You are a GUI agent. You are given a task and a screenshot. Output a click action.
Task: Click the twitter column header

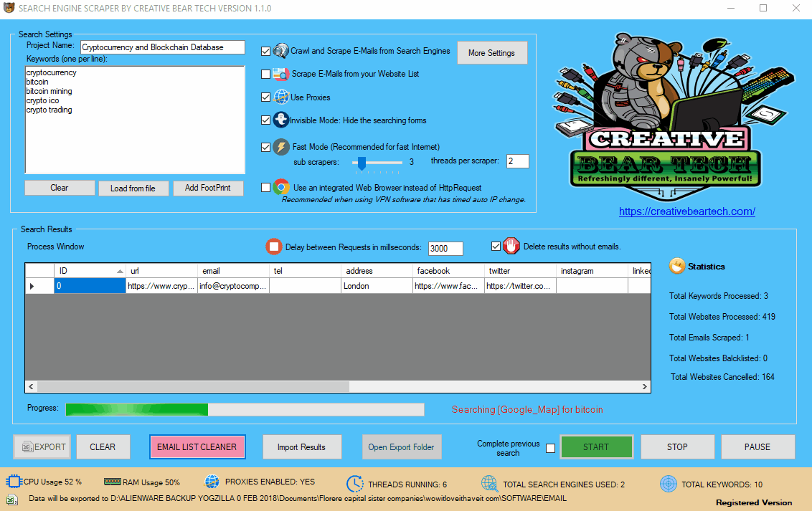(x=521, y=270)
